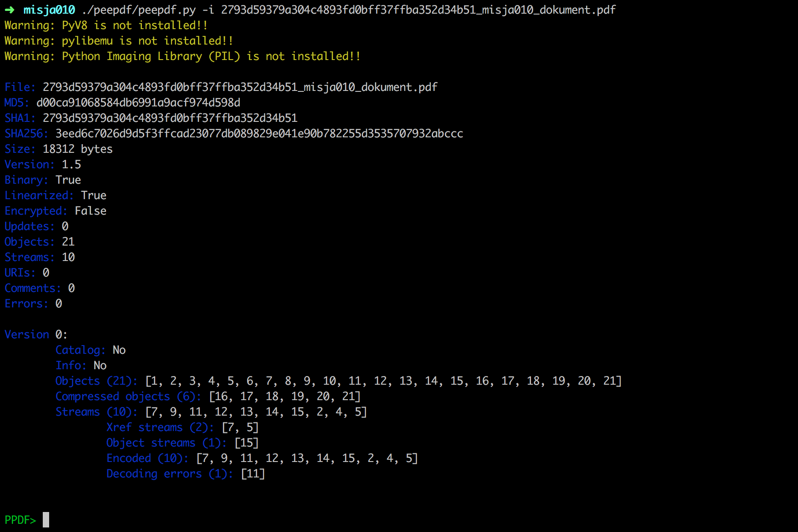Screen dimensions: 798x532
Task: Click the 'Linearized: True' line
Action: click(56, 196)
